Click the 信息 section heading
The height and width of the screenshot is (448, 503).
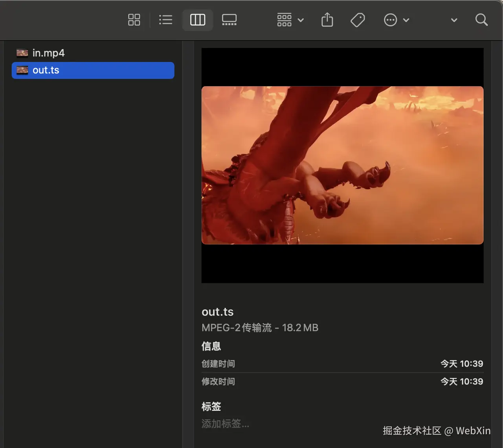211,346
